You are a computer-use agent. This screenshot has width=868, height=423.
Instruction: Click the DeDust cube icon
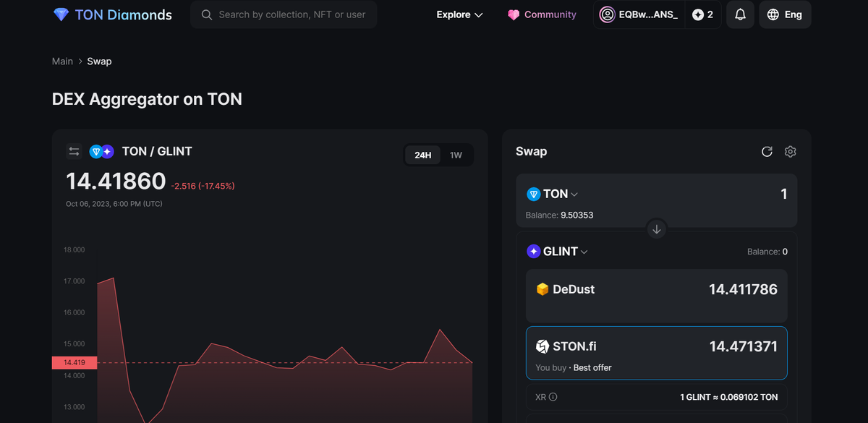[x=542, y=289]
